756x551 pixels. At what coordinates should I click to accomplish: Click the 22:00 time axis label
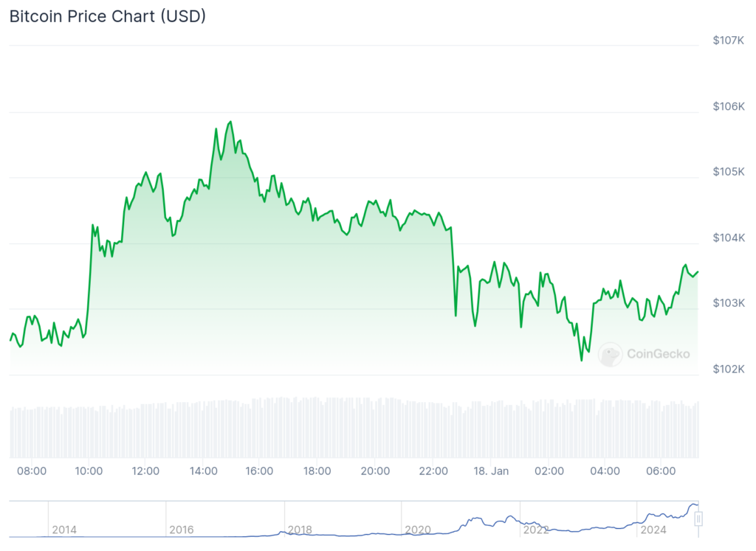pos(433,471)
